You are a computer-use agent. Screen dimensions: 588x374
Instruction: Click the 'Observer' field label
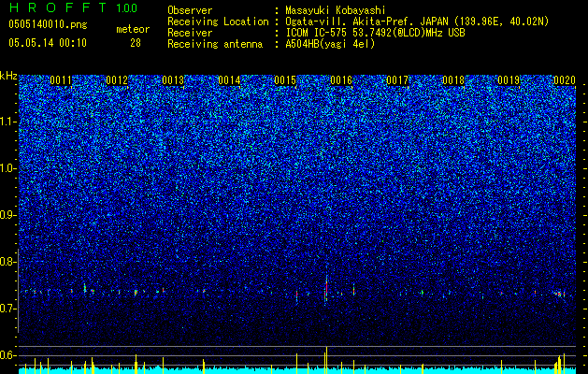(190, 10)
